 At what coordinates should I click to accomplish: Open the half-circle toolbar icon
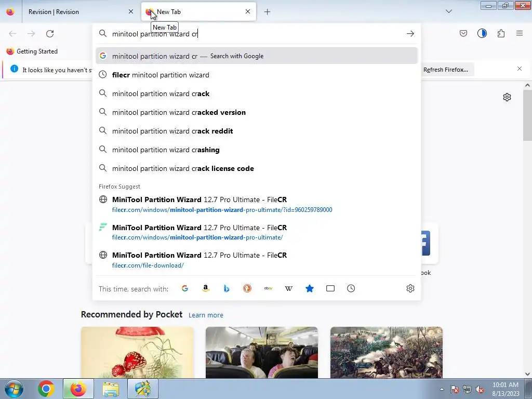pyautogui.click(x=482, y=33)
